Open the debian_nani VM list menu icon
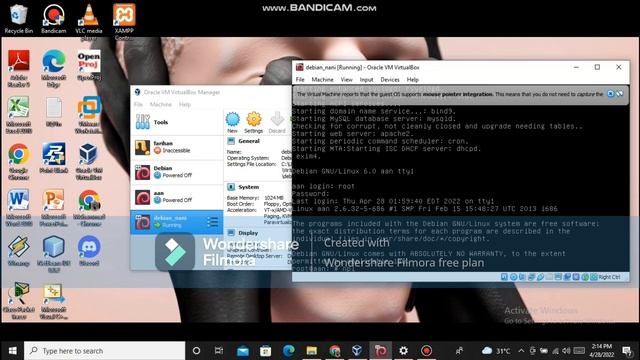 pyautogui.click(x=212, y=222)
